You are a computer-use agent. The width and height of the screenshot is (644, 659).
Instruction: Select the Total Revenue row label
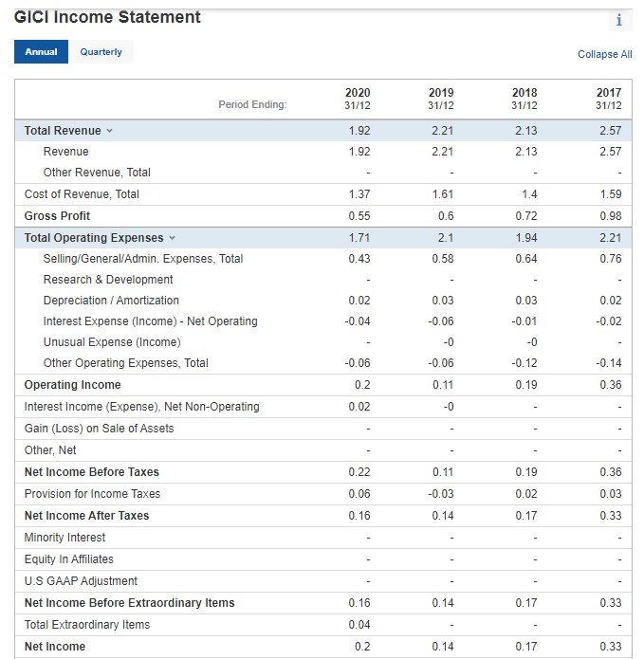63,131
